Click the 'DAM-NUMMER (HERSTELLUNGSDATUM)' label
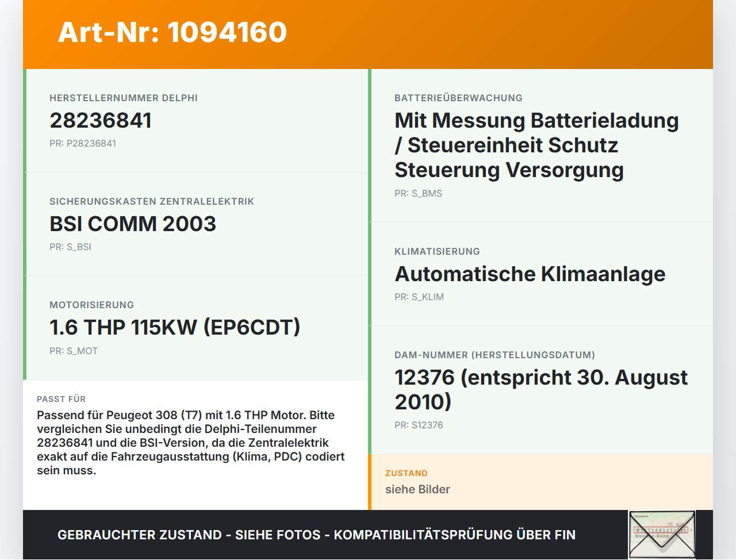The width and height of the screenshot is (736, 560). click(494, 355)
